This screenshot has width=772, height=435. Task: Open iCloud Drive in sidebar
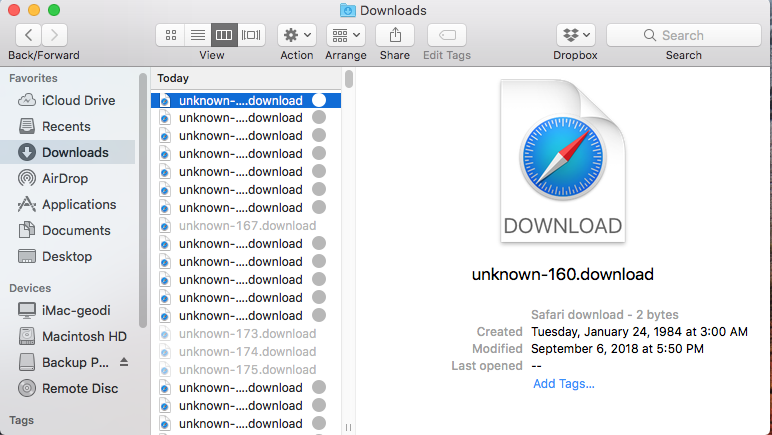pos(68,100)
